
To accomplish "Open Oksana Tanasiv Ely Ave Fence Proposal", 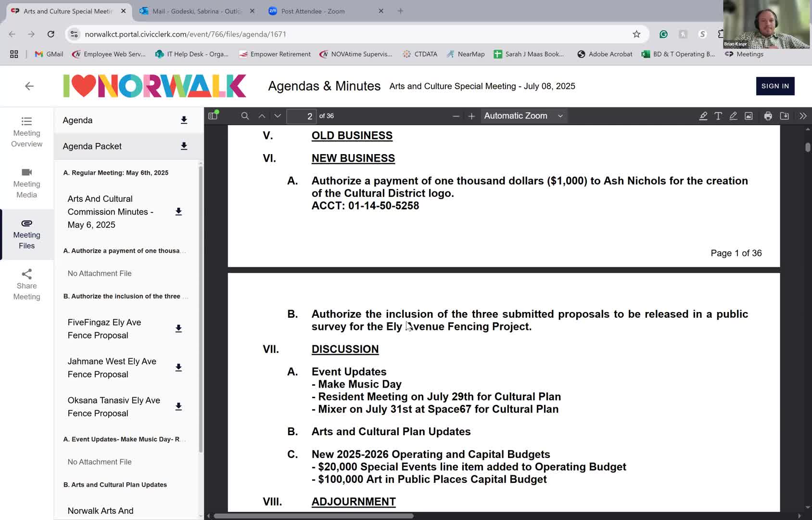I will pyautogui.click(x=114, y=407).
